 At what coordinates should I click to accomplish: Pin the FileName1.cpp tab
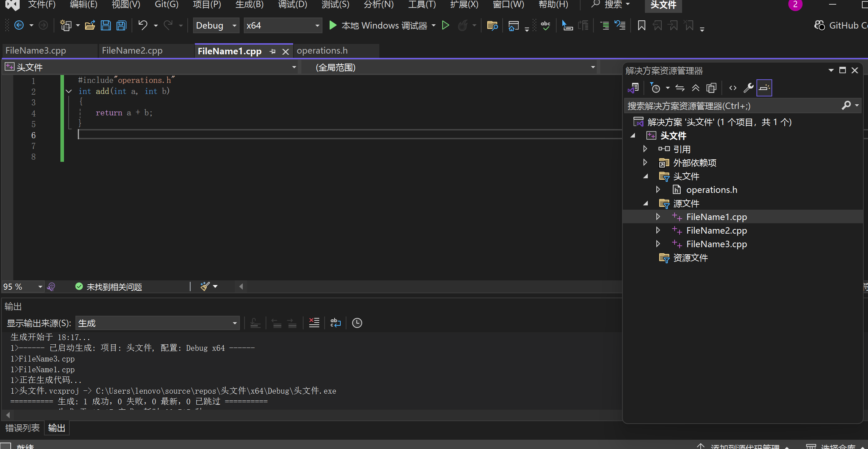272,51
